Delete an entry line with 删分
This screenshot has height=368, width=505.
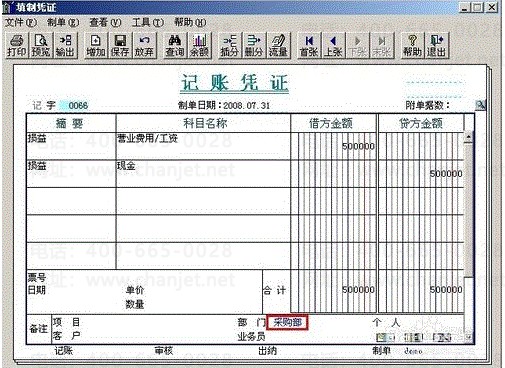[254, 45]
